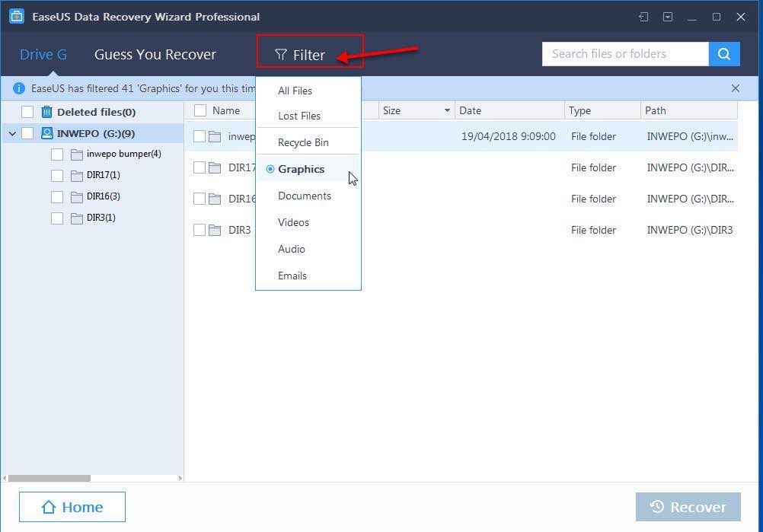The width and height of the screenshot is (763, 532).
Task: Toggle the select-all checkbox beside Name
Action: coord(200,110)
